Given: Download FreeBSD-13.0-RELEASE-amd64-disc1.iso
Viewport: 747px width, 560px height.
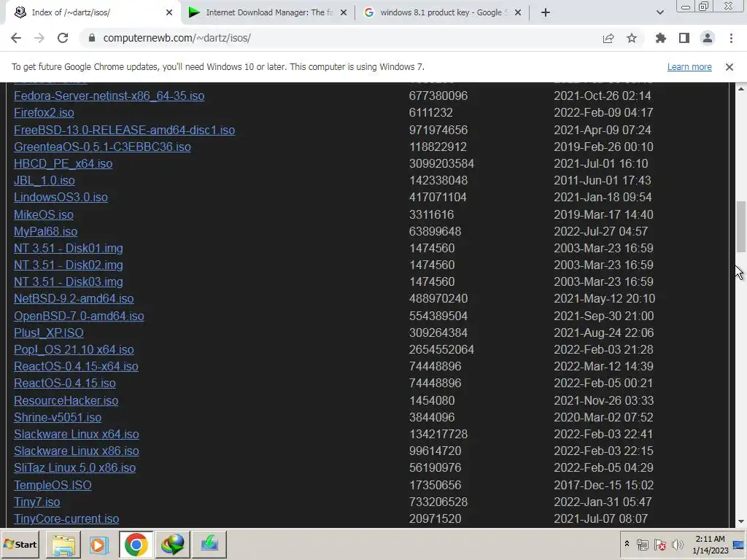Looking at the screenshot, I should tap(124, 130).
